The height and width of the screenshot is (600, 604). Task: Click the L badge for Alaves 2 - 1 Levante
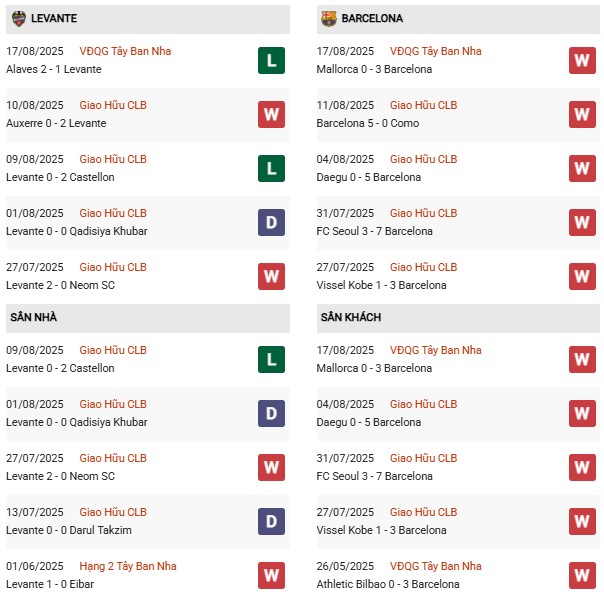pos(271,60)
